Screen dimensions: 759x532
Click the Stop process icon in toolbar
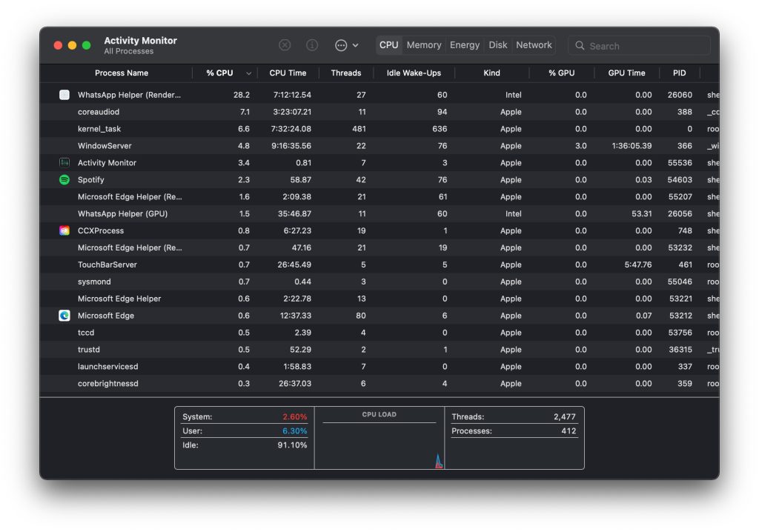(x=285, y=45)
